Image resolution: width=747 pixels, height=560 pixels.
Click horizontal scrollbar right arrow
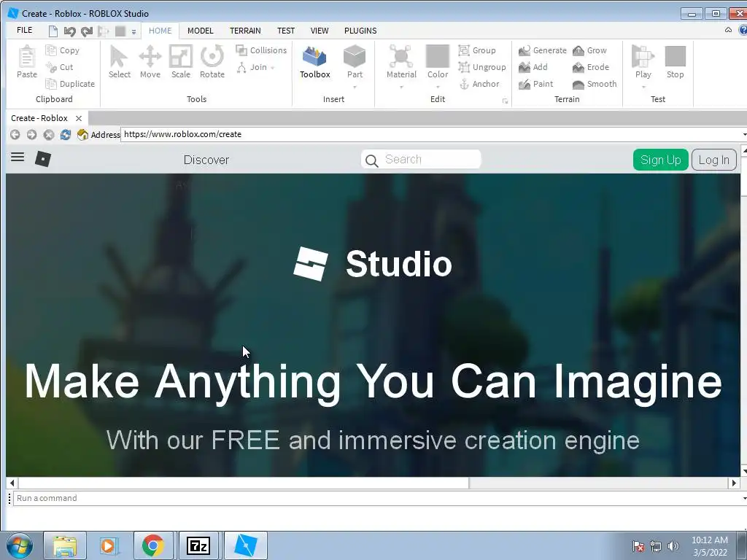734,483
